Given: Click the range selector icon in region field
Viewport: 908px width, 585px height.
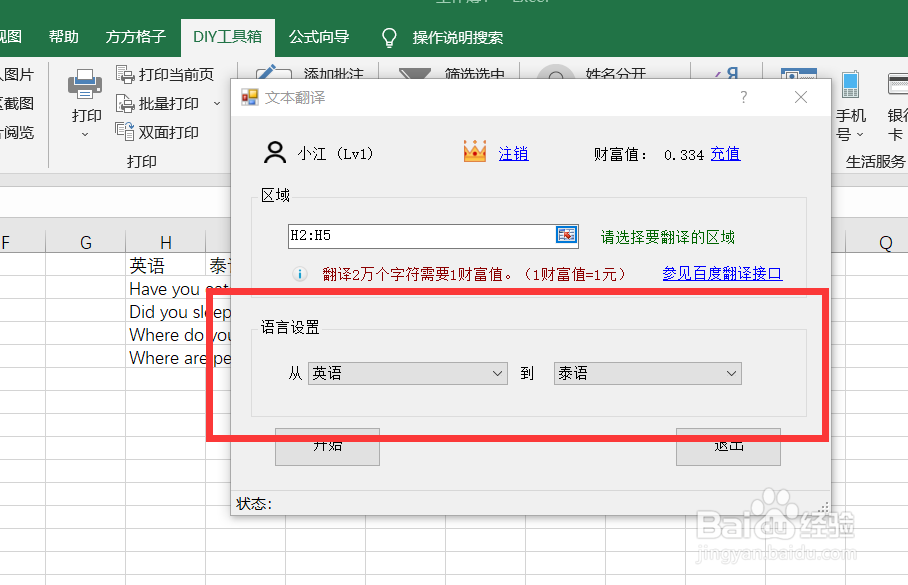Looking at the screenshot, I should coord(566,235).
